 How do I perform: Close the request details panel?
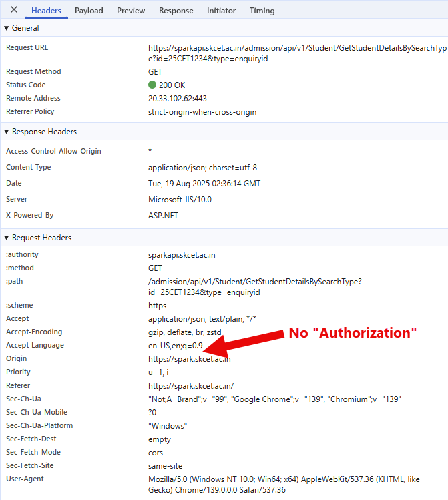14,10
